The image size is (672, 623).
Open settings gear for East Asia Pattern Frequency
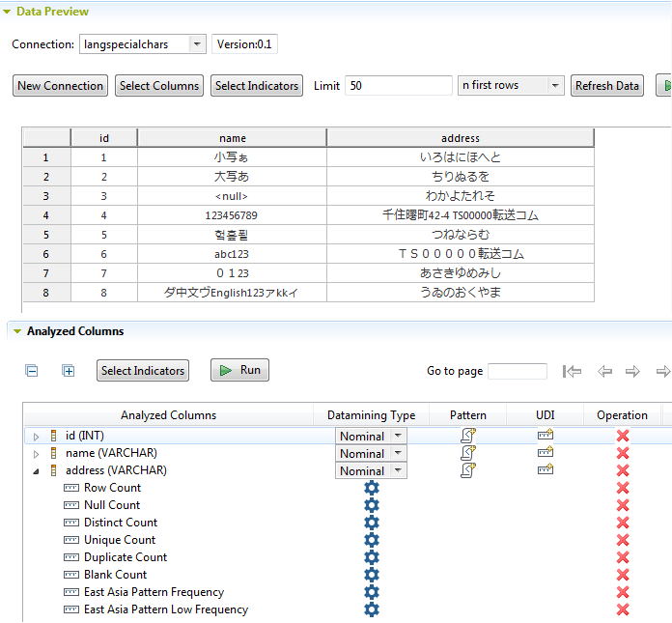[x=371, y=592]
